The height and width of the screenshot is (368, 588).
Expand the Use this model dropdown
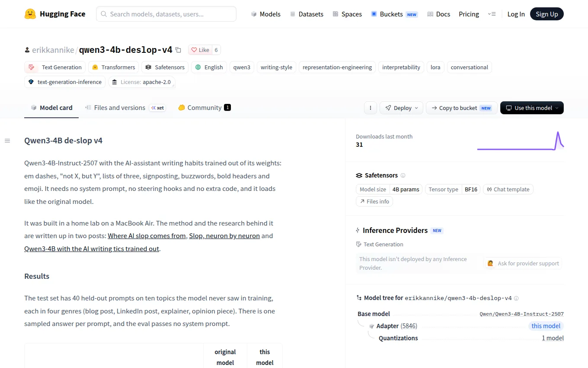[x=532, y=108]
